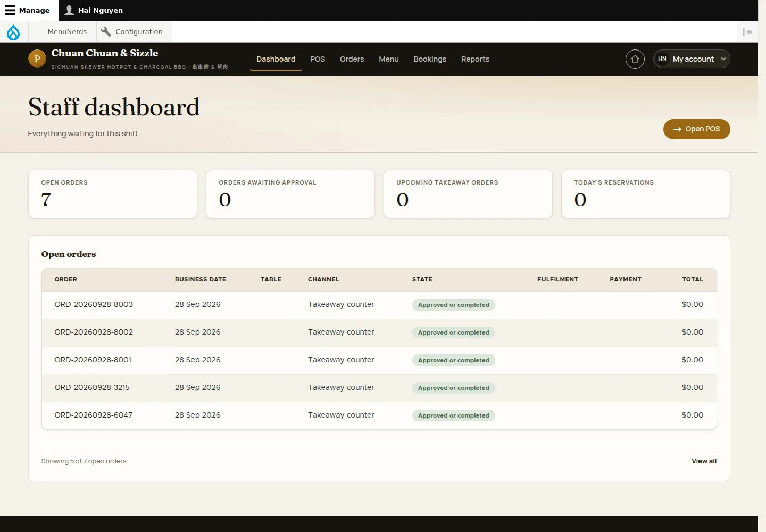Image resolution: width=766 pixels, height=532 pixels.
Task: Select the Dashboard nav tab
Action: 276,59
